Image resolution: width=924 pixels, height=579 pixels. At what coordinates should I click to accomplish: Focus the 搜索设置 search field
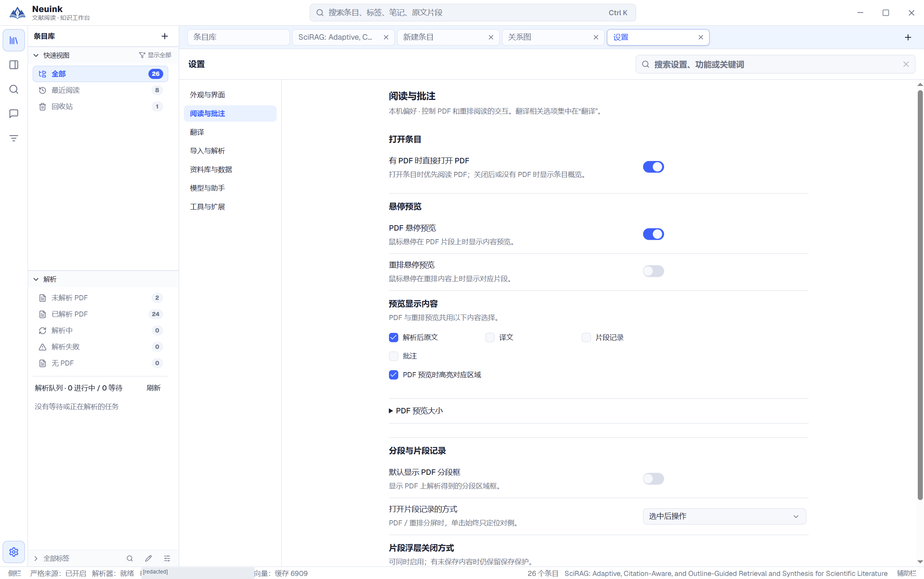pos(775,64)
